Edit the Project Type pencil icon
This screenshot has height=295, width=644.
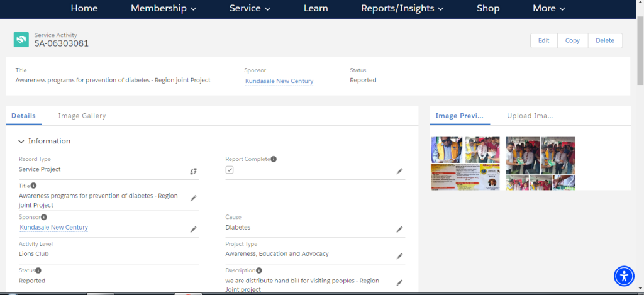[x=399, y=257]
